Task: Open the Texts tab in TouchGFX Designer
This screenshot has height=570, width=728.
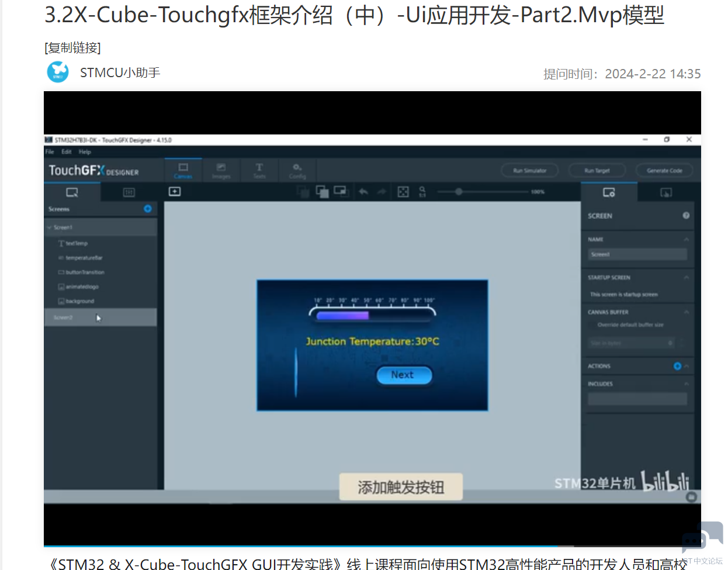Action: (259, 171)
